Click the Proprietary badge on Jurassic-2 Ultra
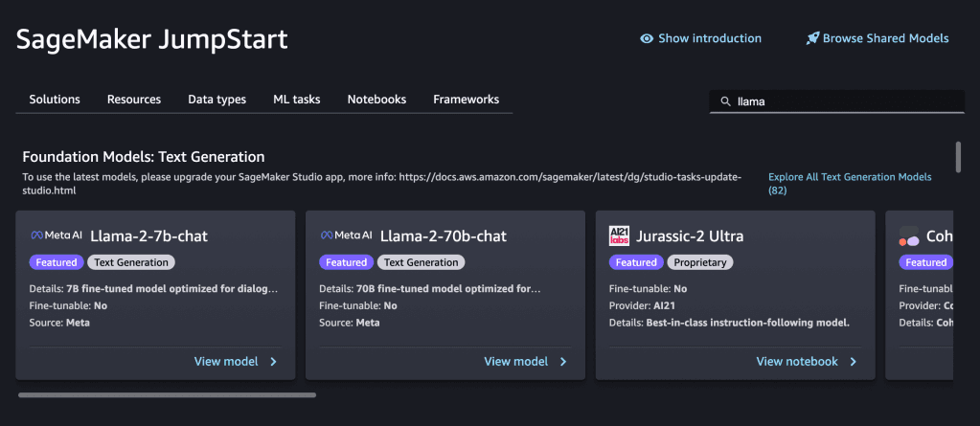980x426 pixels. point(700,262)
